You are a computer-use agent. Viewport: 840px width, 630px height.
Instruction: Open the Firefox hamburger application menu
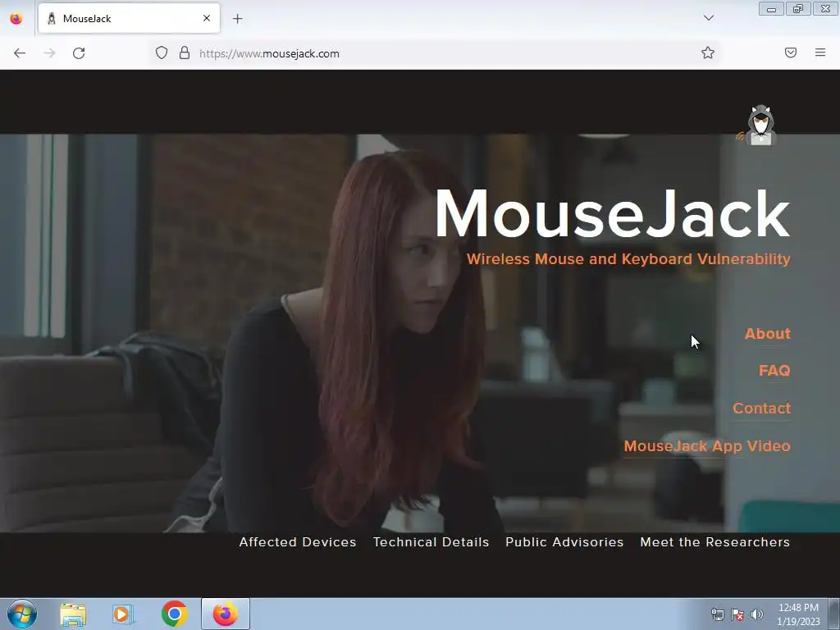click(820, 52)
